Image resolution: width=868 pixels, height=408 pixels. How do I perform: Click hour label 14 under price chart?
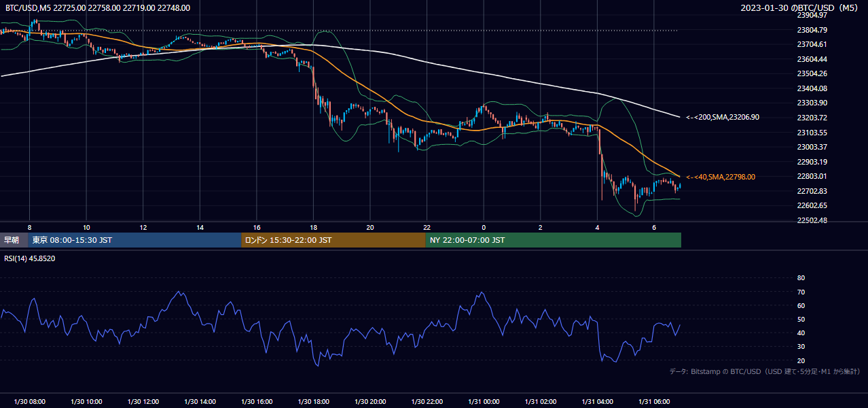point(200,227)
